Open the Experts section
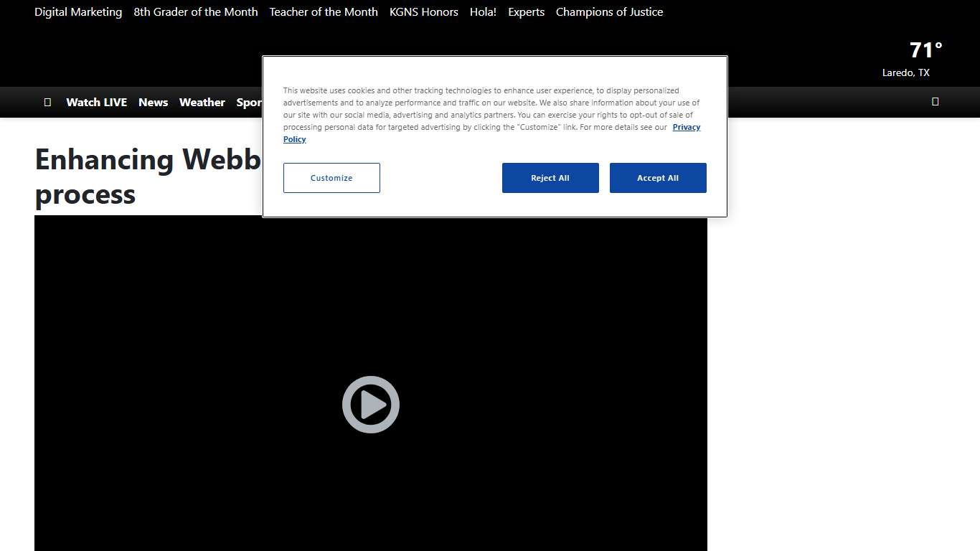Image resolution: width=980 pixels, height=551 pixels. pos(526,11)
